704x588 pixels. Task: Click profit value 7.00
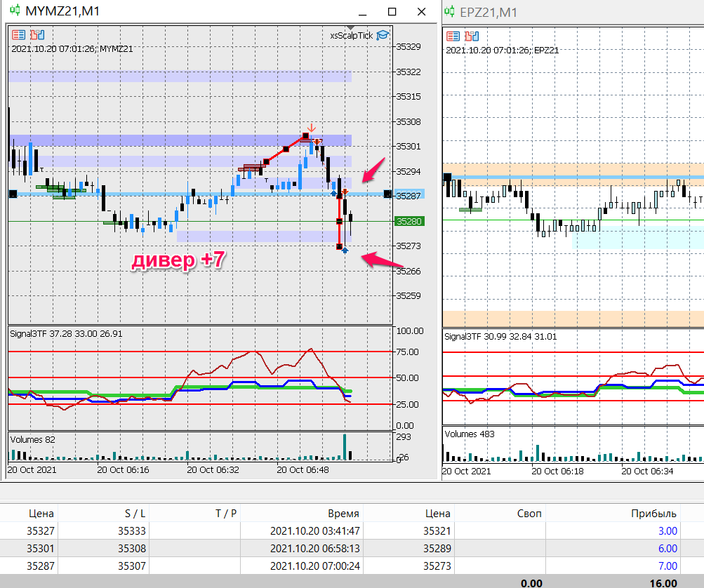(668, 566)
